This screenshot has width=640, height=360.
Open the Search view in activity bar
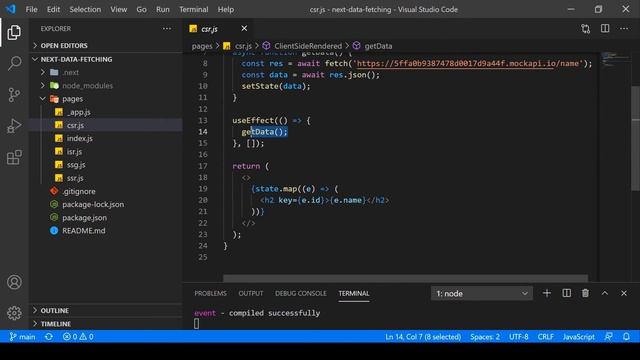14,63
